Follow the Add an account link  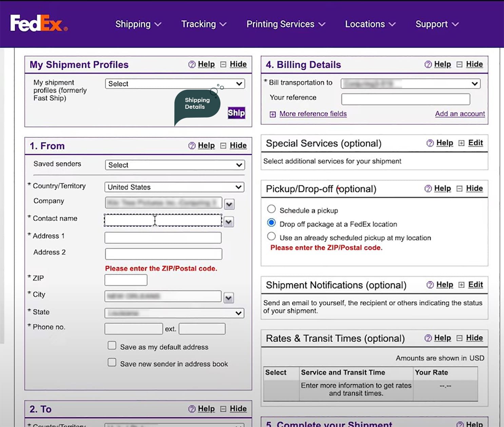point(460,114)
